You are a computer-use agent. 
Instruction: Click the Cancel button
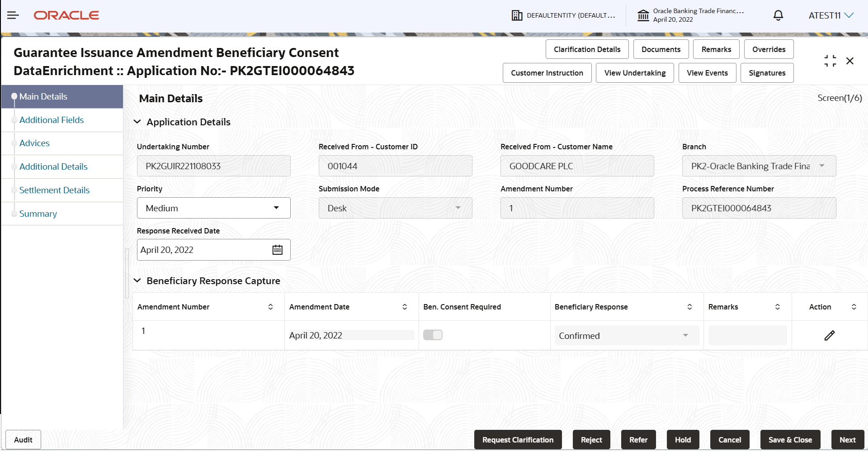[x=730, y=440]
